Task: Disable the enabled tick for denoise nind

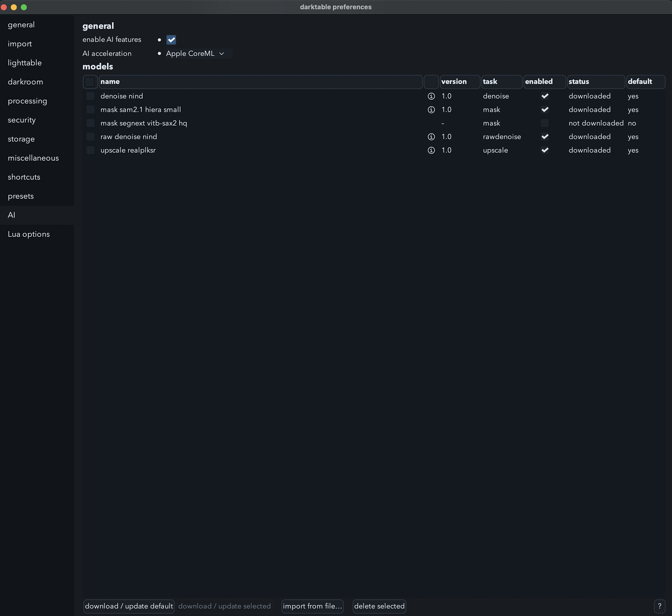Action: 545,96
